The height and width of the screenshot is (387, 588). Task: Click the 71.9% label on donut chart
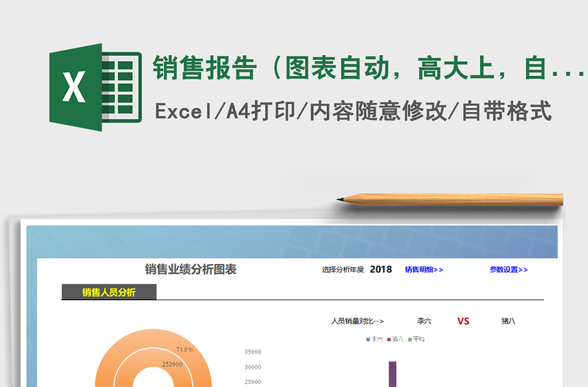[x=185, y=349]
